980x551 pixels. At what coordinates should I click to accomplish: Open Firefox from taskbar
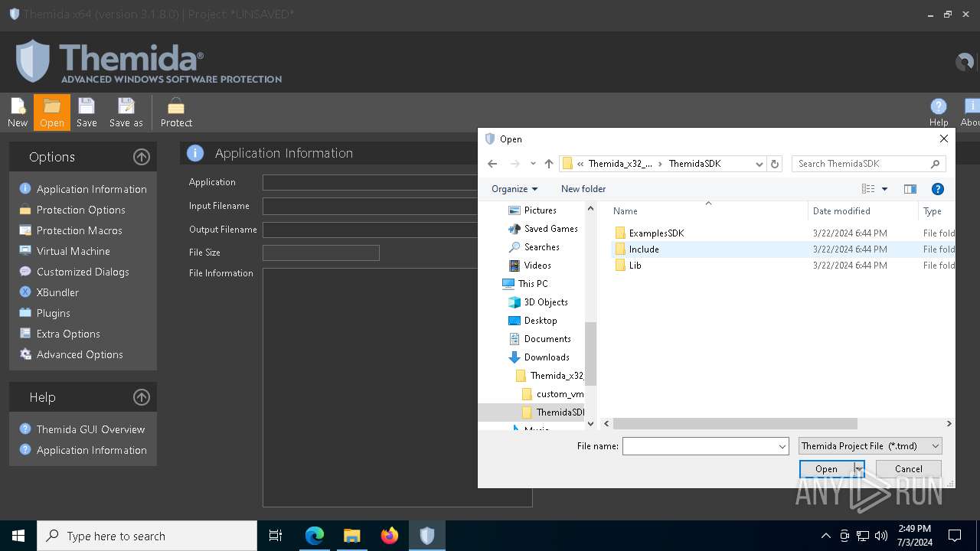click(390, 536)
